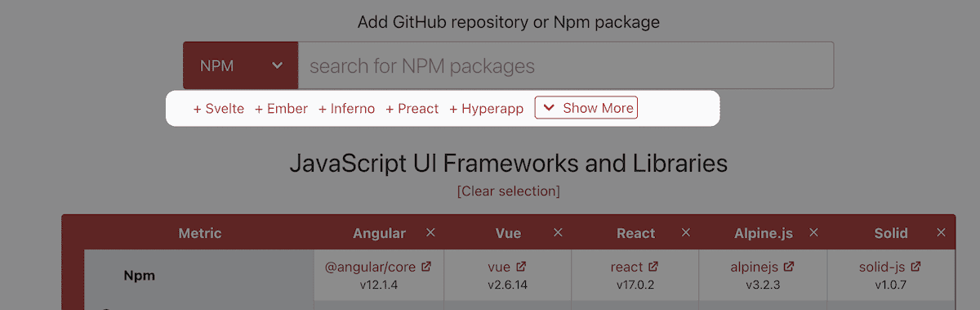
Task: Click the JavaScript UI Frameworks and Libraries heading
Action: click(508, 164)
